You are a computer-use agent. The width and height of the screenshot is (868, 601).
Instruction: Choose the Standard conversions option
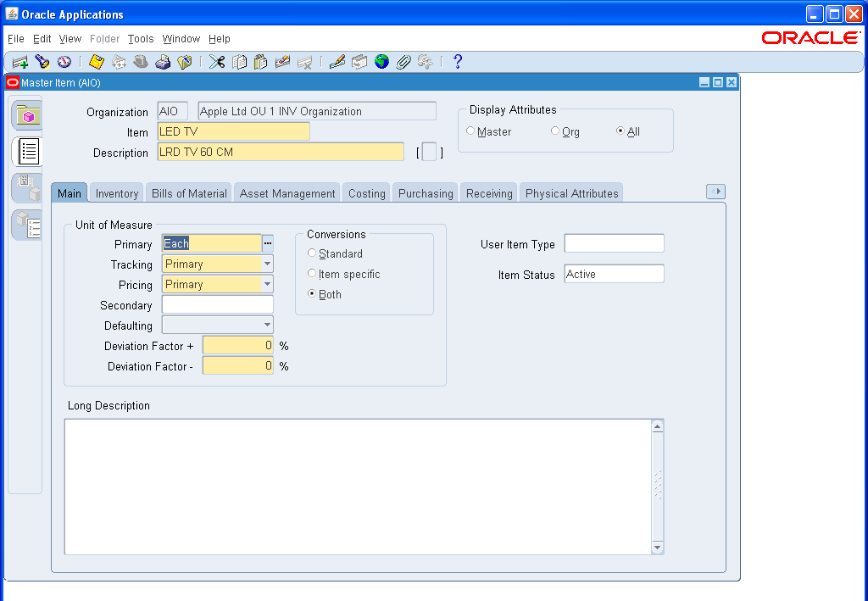[312, 253]
